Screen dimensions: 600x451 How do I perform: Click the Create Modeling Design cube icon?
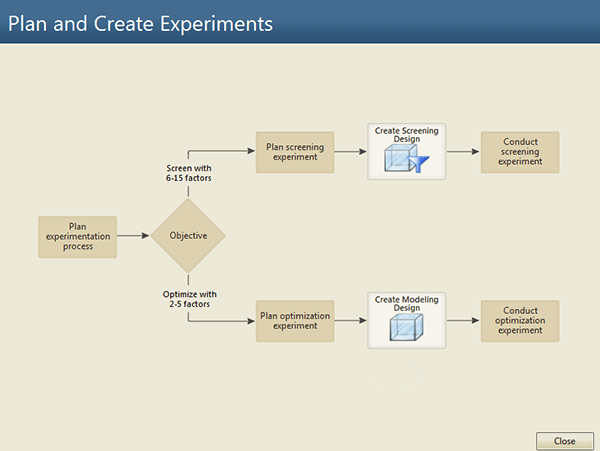point(406,329)
